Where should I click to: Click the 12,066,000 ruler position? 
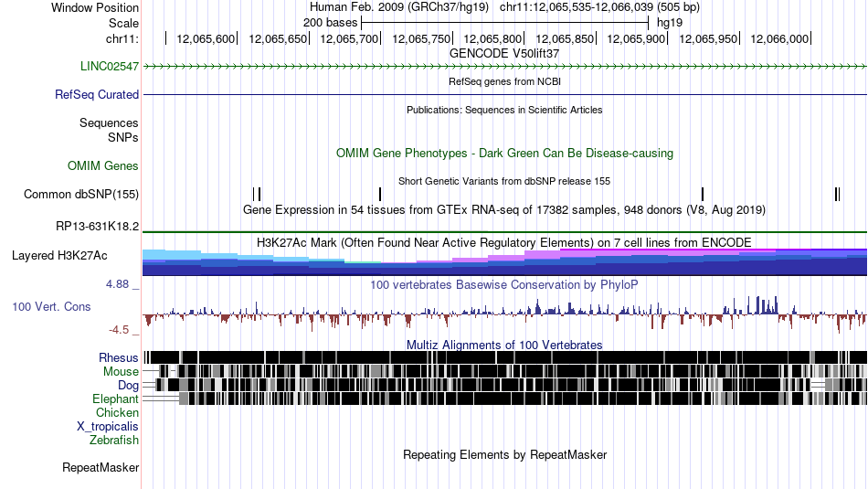[x=778, y=38]
